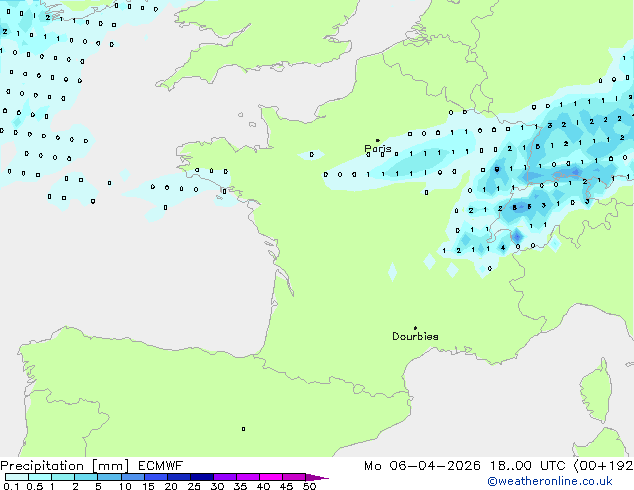The image size is (634, 490).
Task: Select the 25–30 mm dark navy swatch
Action: [201, 477]
